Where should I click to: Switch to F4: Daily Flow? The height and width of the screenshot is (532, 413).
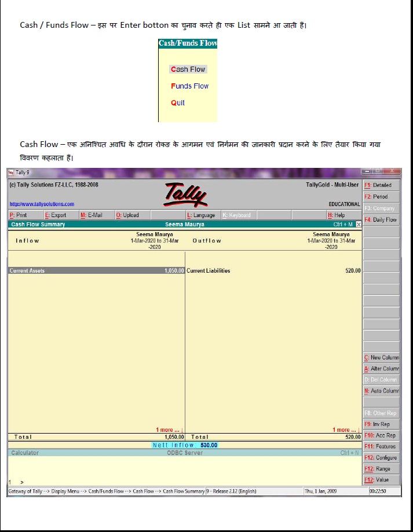point(381,220)
